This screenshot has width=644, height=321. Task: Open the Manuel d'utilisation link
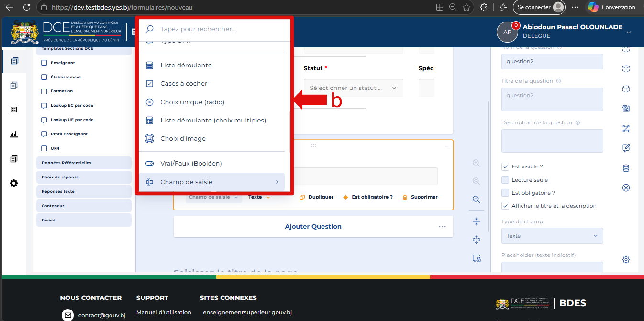pyautogui.click(x=164, y=312)
